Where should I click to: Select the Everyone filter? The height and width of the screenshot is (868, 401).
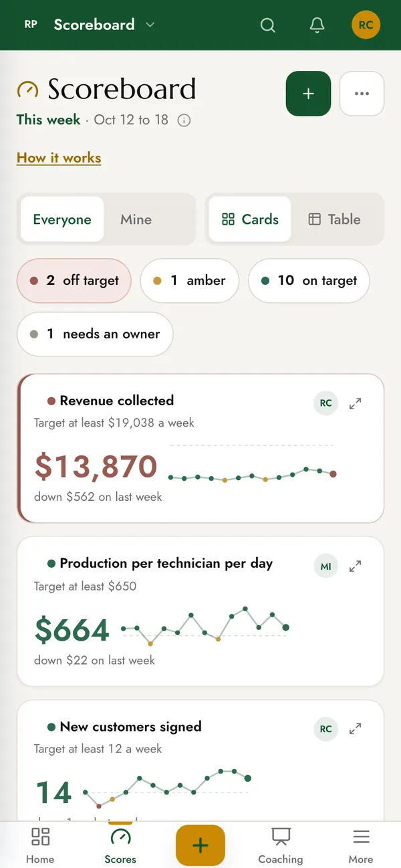coord(62,219)
